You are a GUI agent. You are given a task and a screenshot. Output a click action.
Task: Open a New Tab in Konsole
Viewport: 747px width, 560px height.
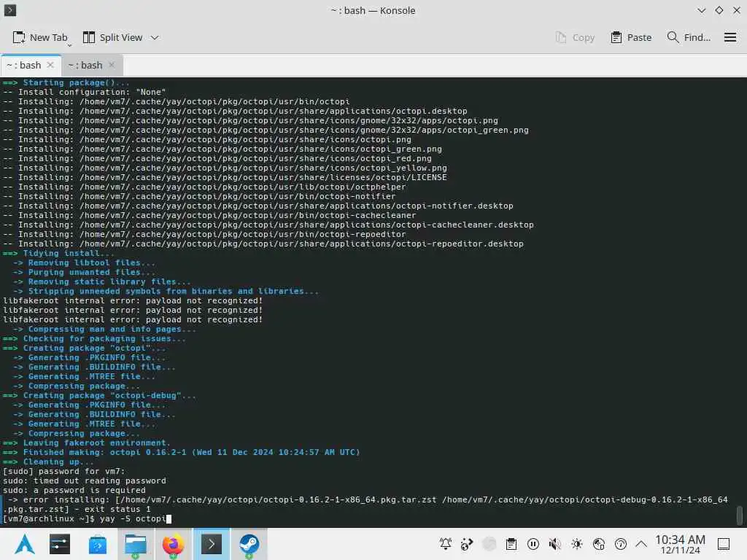[x=40, y=37]
